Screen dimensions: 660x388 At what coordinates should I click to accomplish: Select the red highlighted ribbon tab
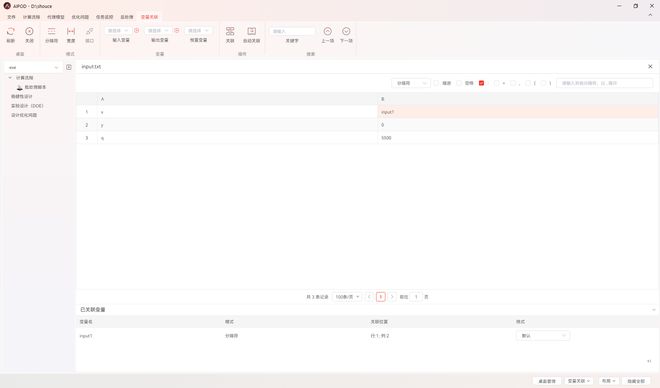pos(149,17)
